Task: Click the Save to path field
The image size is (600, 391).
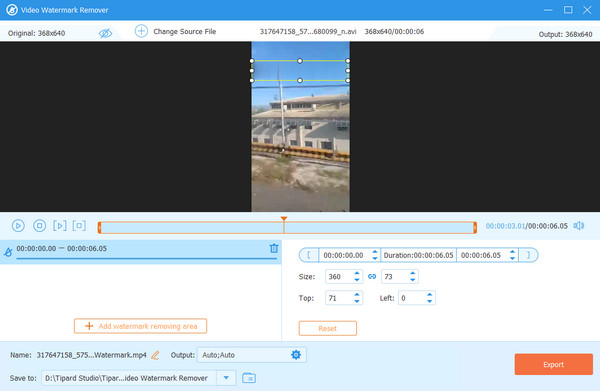Action: click(129, 378)
